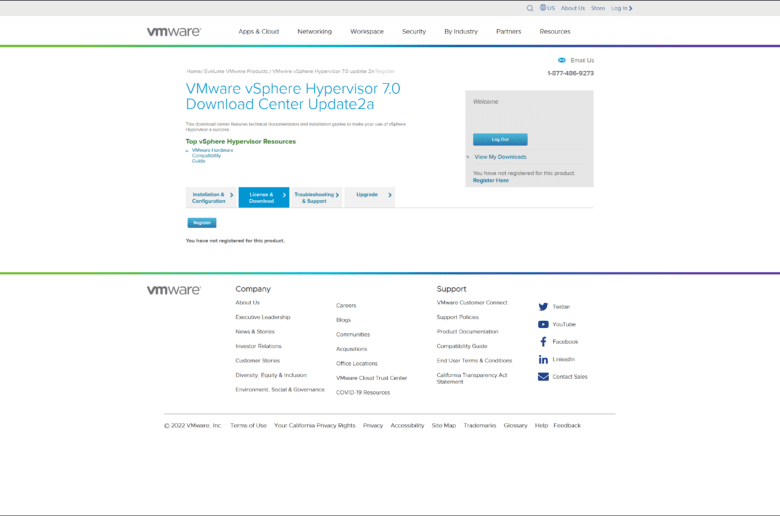The image size is (780, 516).
Task: Click the Register Here link
Action: pyautogui.click(x=490, y=181)
